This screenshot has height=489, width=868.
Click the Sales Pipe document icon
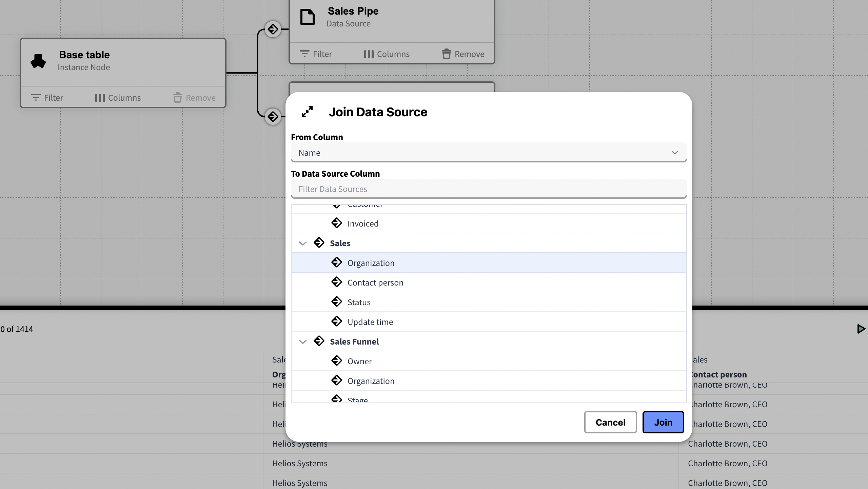click(x=308, y=17)
